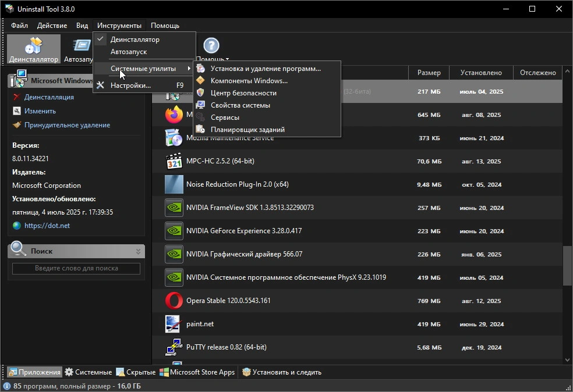Click the Настройки wrench icon
The width and height of the screenshot is (573, 392).
101,85
